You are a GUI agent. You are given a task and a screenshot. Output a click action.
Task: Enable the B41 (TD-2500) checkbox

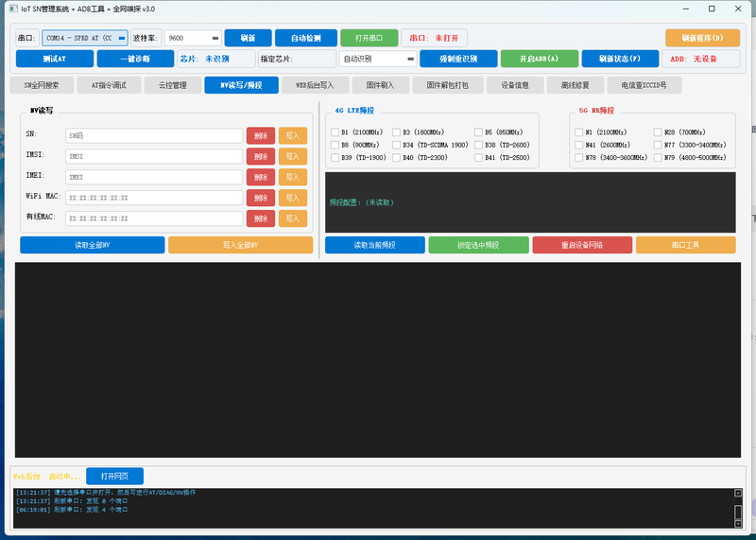[x=478, y=157]
